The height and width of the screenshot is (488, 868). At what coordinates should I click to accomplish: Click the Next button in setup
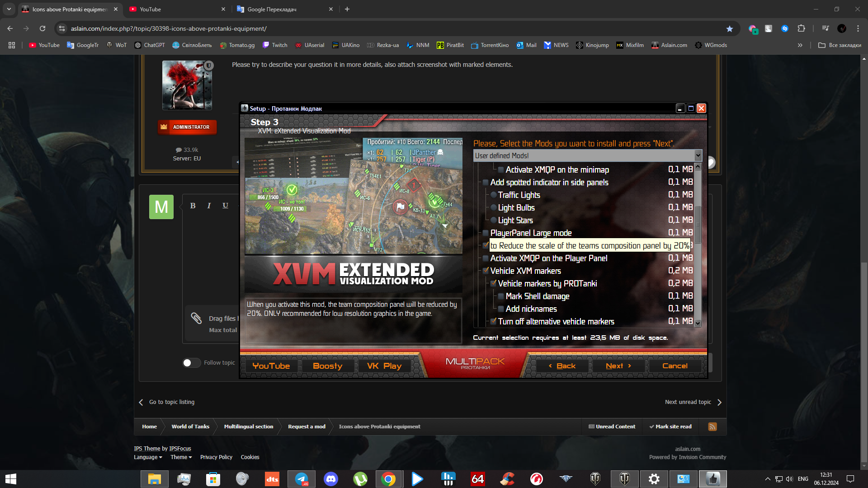tap(618, 366)
